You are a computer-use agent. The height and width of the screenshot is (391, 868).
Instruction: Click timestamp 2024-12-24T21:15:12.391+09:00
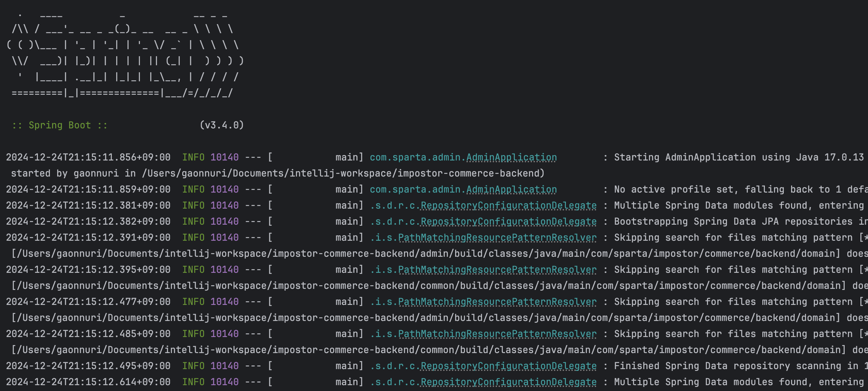88,237
